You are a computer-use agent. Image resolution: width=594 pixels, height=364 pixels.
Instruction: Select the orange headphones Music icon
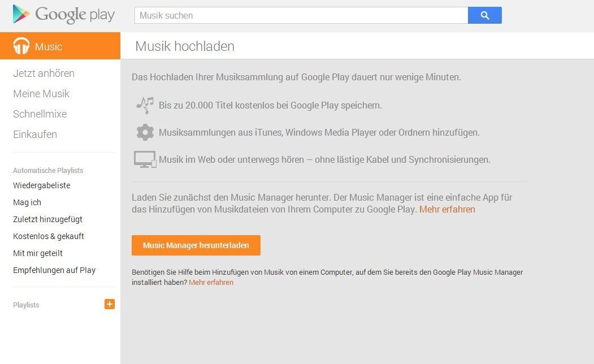point(21,46)
